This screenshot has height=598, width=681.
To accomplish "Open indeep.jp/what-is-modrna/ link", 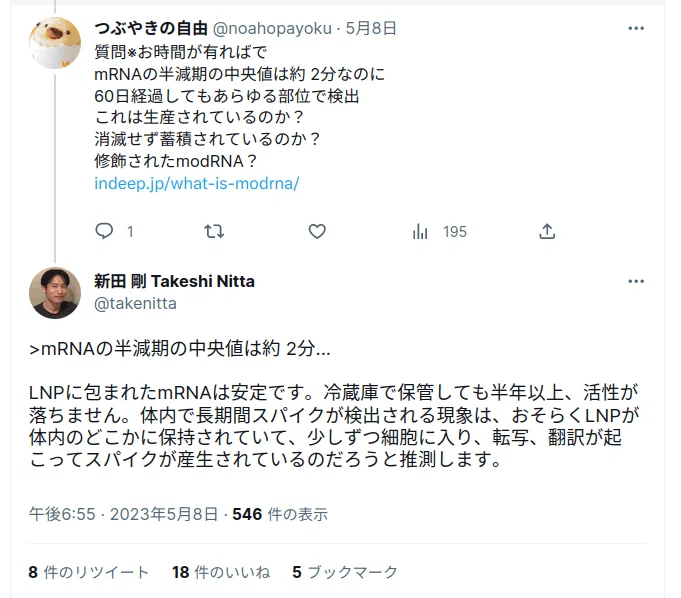I will (197, 183).
